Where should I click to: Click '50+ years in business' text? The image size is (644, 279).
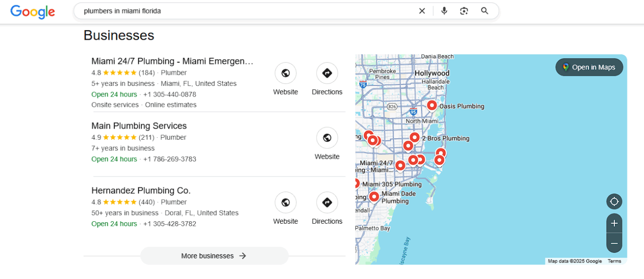tap(125, 213)
